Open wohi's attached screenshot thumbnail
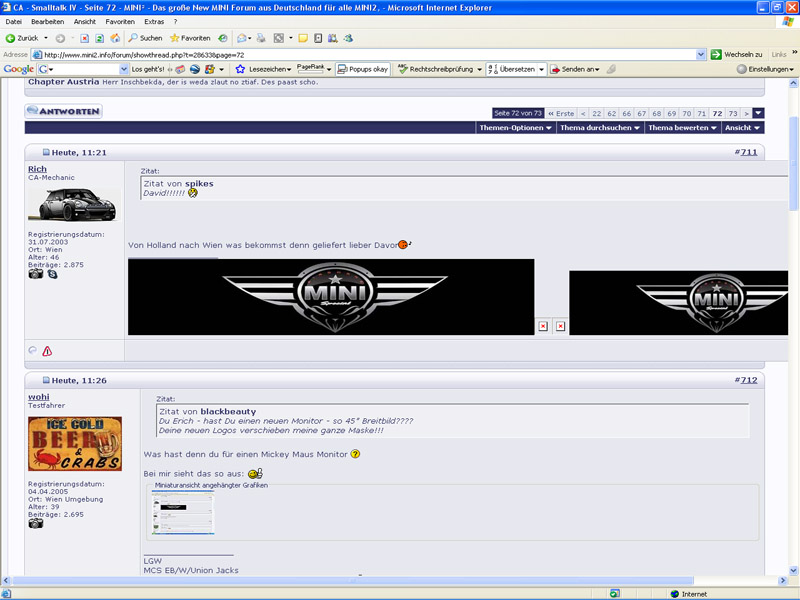Viewport: 800px width, 600px height. (x=183, y=512)
